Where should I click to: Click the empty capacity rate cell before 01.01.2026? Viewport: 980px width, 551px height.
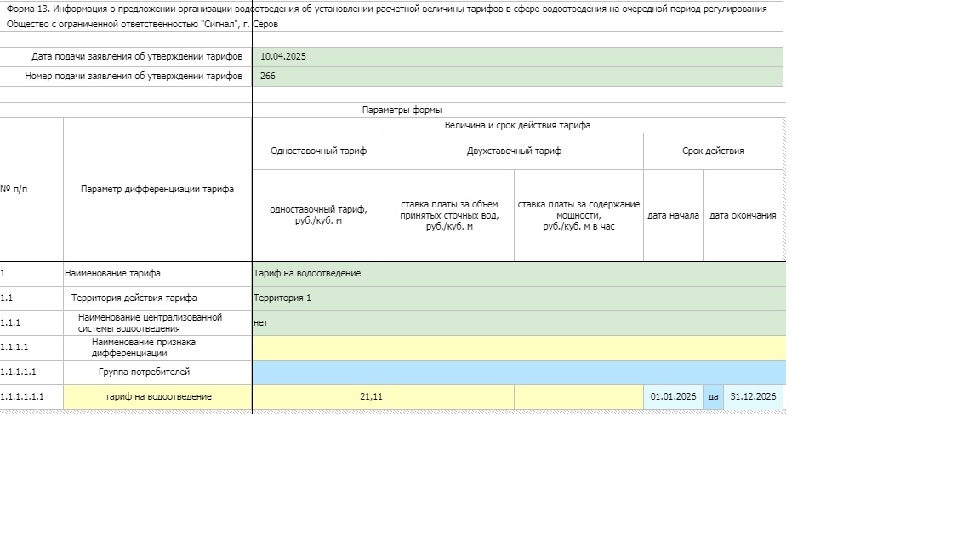[x=578, y=397]
